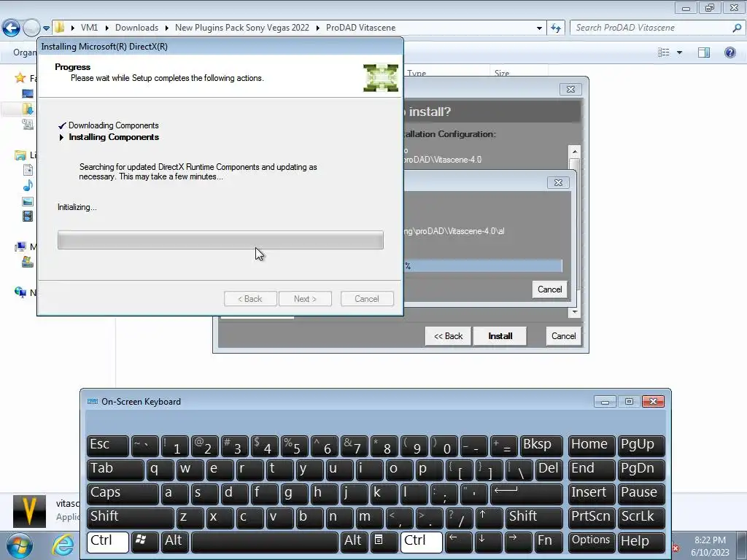Click the DirectX setup progress bar
The height and width of the screenshot is (560, 747).
tap(220, 240)
